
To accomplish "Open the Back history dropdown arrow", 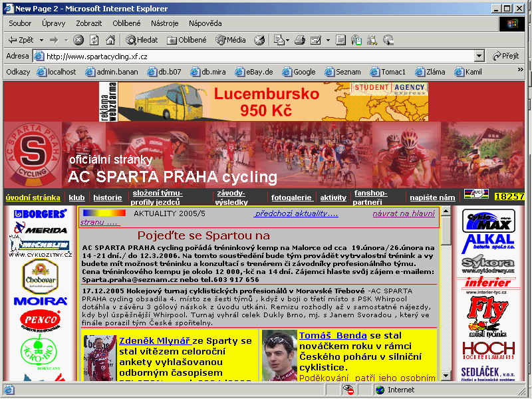I will click(41, 40).
